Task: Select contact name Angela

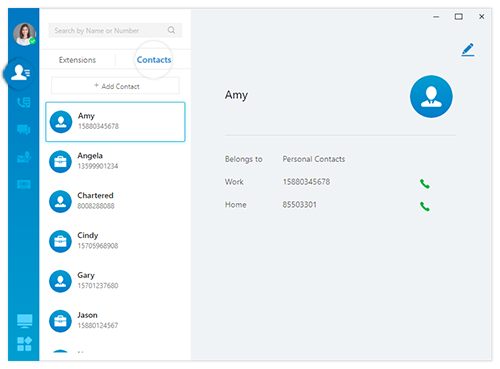Action: click(x=90, y=156)
